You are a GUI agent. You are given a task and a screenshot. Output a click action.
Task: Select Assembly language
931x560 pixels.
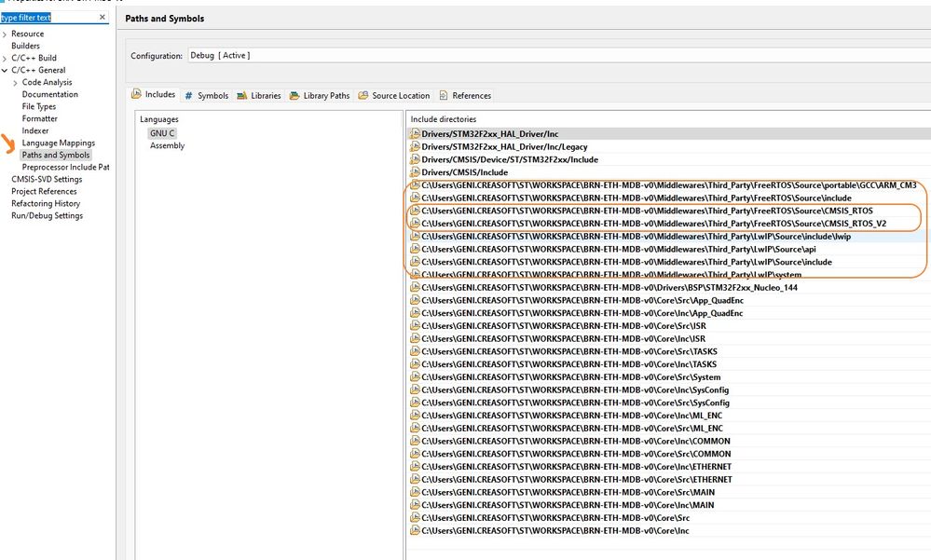pyautogui.click(x=168, y=145)
